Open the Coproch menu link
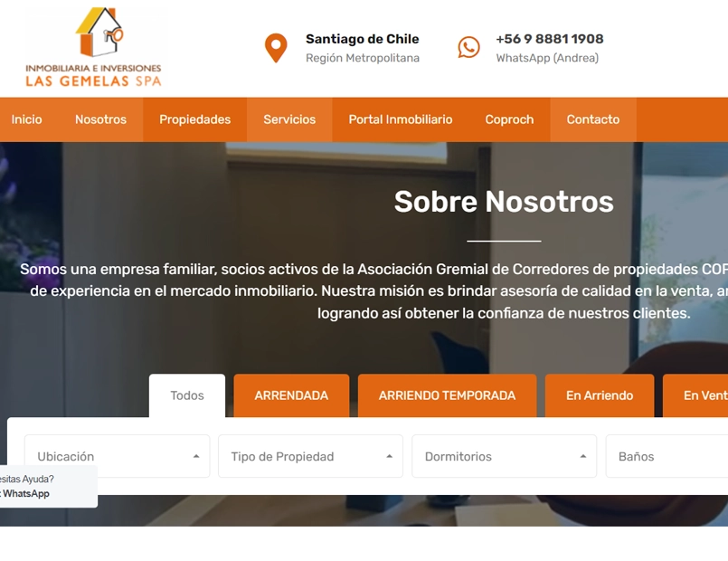The height and width of the screenshot is (561, 728). coord(509,119)
